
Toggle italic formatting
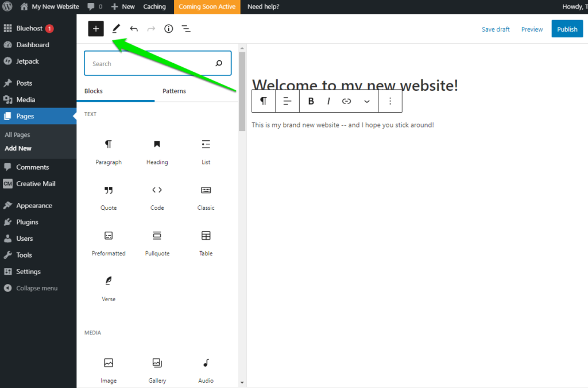click(328, 101)
